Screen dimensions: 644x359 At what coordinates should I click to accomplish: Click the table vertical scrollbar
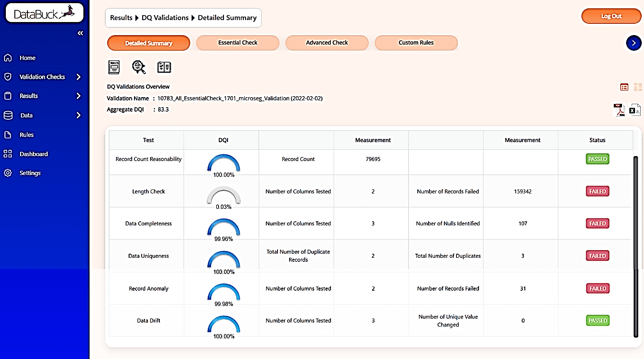coord(635,247)
